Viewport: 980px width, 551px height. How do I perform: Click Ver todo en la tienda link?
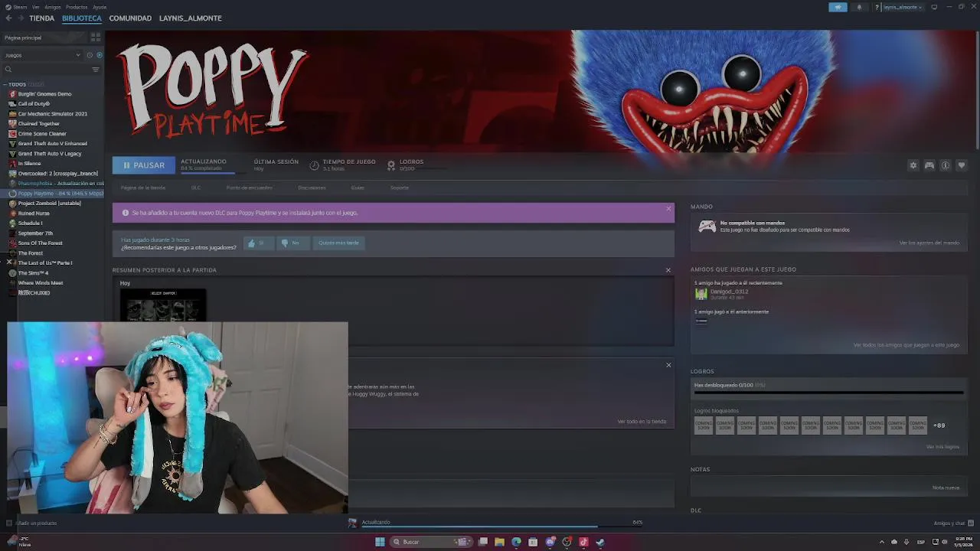(642, 422)
